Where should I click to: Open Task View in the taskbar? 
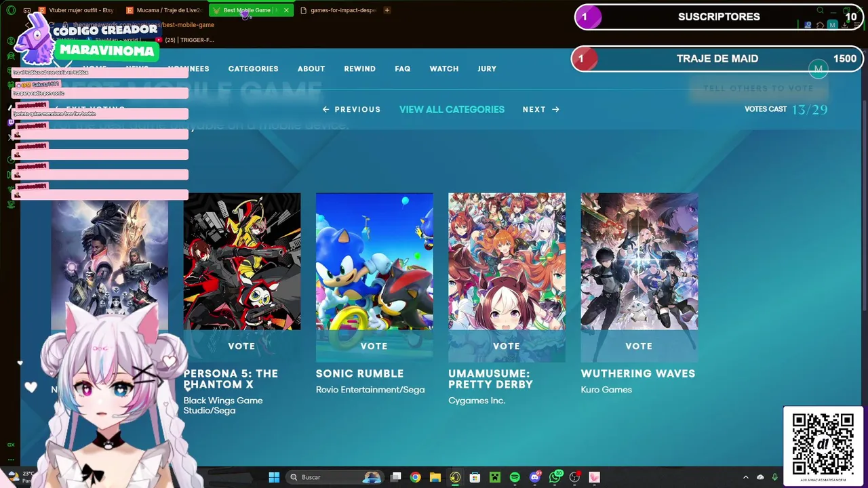tap(396, 477)
